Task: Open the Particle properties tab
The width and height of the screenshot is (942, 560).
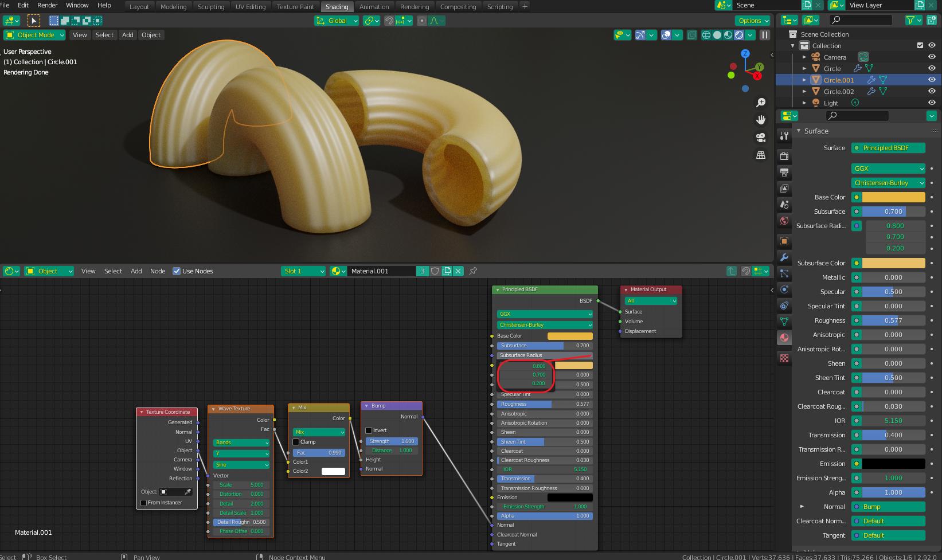Action: pyautogui.click(x=784, y=273)
